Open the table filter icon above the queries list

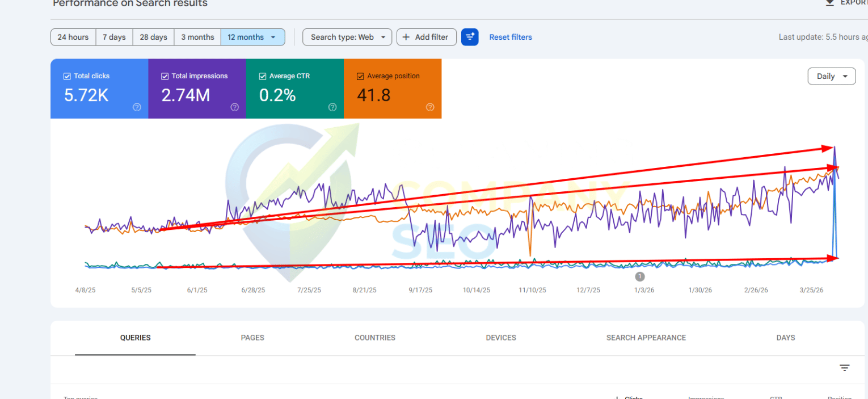tap(845, 368)
